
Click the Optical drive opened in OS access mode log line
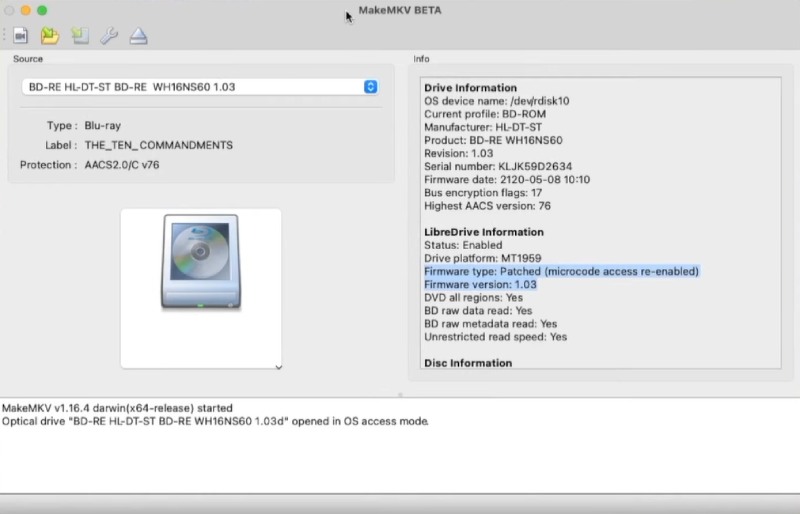[215, 422]
